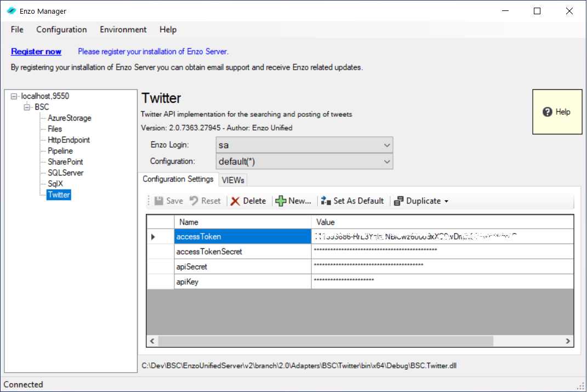The image size is (587, 392).
Task: Click the accessToken row selector arrow
Action: click(153, 237)
